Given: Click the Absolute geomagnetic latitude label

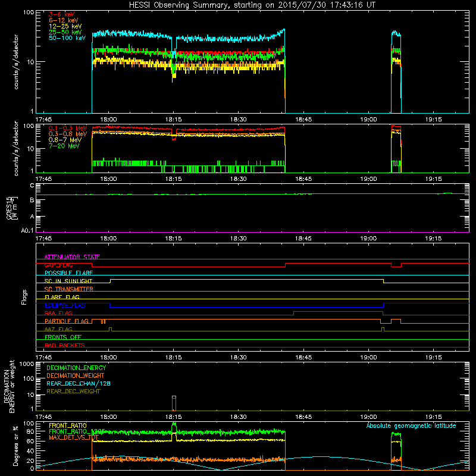Looking at the screenshot, I should click(x=411, y=425).
